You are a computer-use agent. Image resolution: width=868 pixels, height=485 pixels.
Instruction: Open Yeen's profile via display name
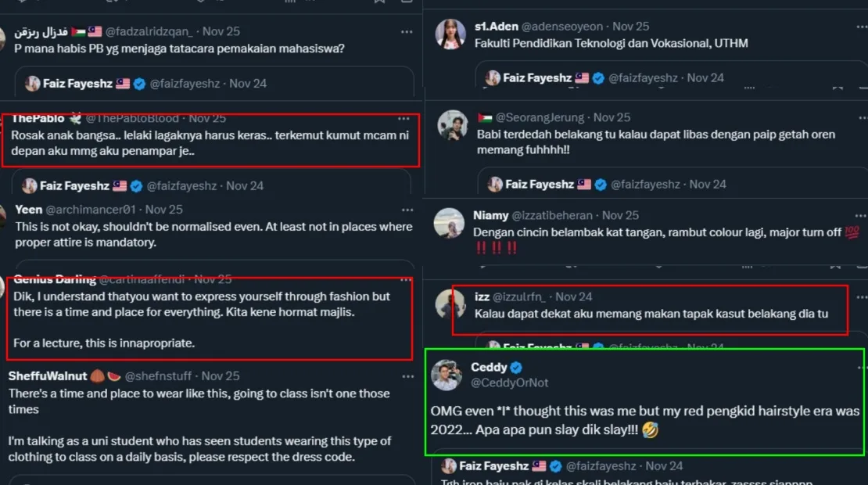pos(28,210)
